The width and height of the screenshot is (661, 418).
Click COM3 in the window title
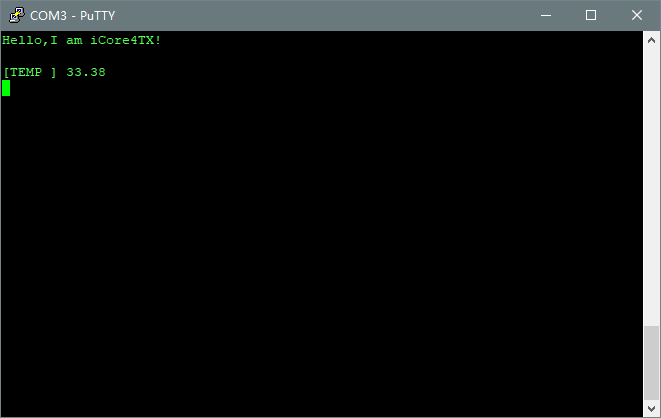(x=48, y=16)
